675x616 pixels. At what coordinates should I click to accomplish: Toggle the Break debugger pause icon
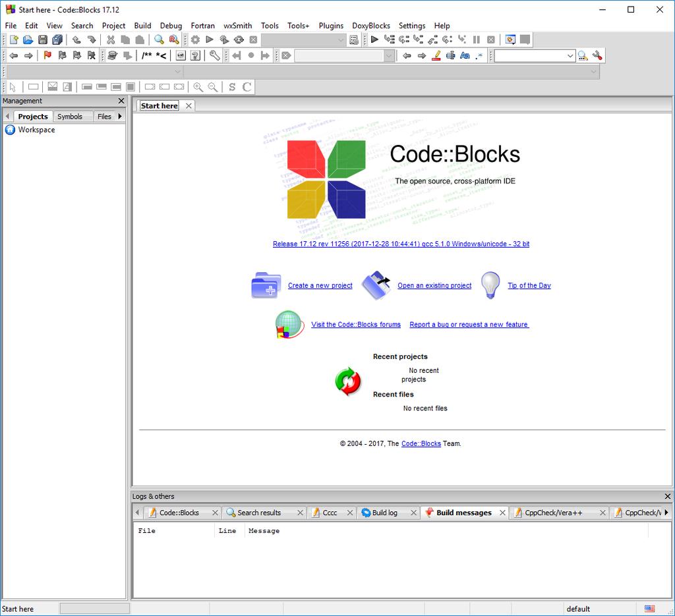point(476,40)
